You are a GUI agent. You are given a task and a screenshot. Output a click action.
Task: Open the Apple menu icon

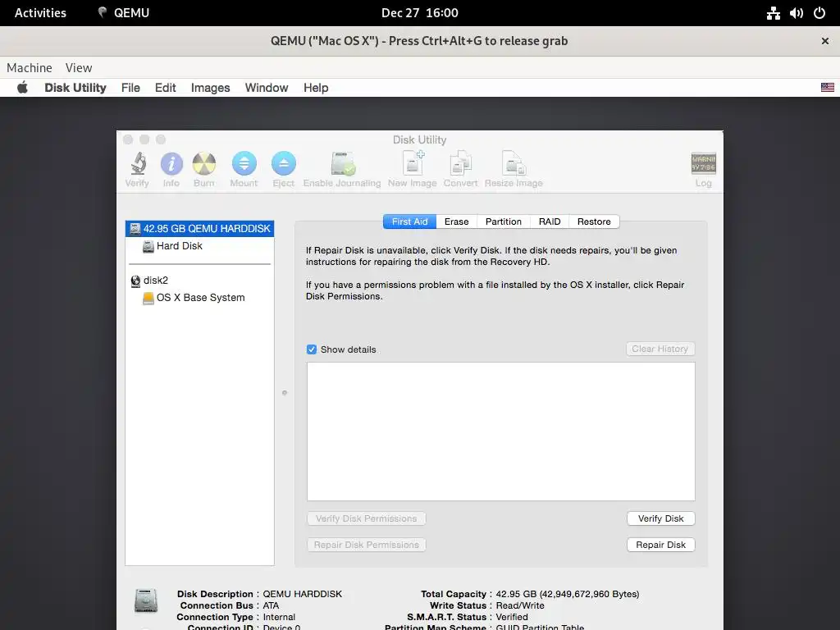click(x=22, y=87)
